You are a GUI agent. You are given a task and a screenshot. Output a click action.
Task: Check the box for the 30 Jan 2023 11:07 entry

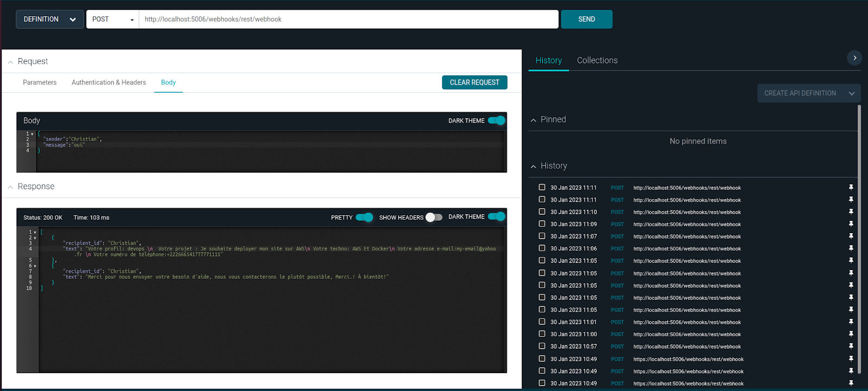pyautogui.click(x=542, y=236)
